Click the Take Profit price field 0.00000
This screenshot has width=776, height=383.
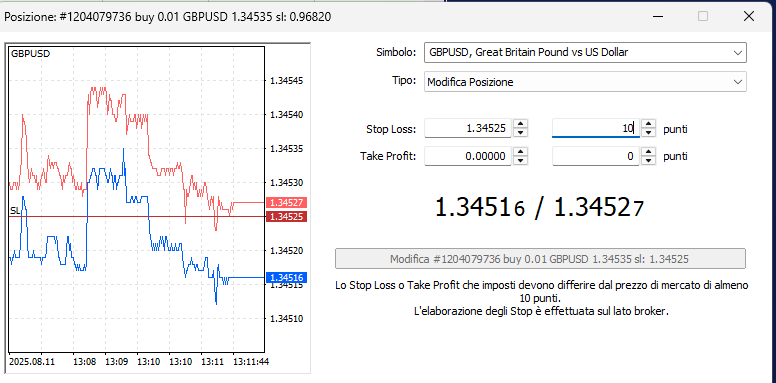click(x=468, y=157)
